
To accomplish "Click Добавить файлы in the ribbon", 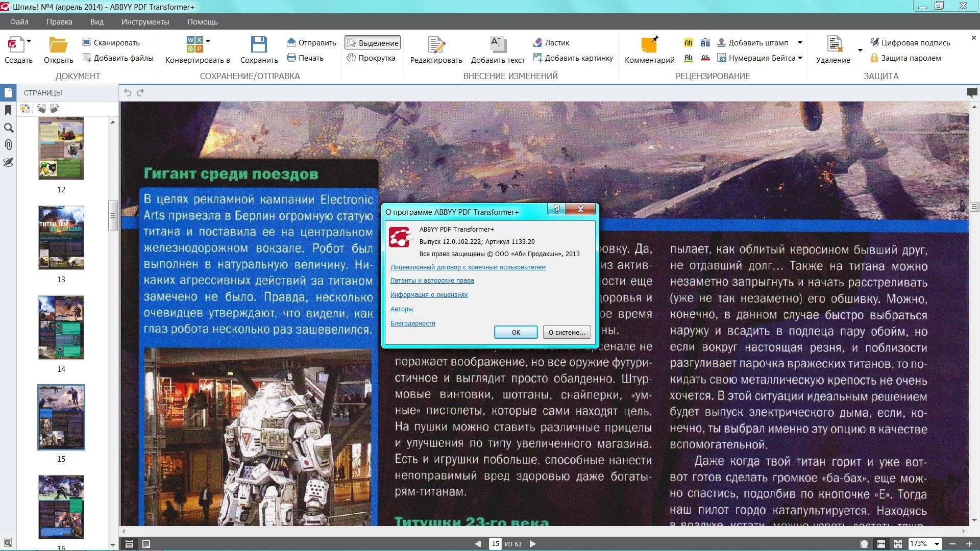I will pos(118,58).
